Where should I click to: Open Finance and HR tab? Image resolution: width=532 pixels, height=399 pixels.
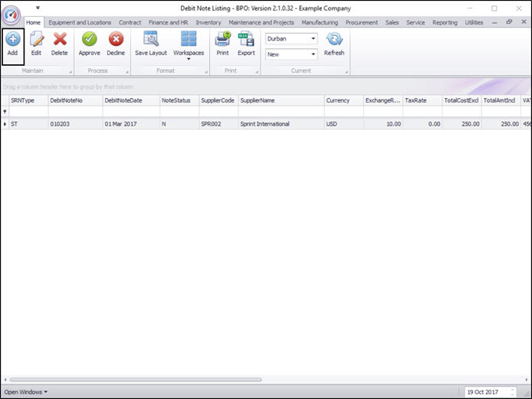[x=169, y=22]
